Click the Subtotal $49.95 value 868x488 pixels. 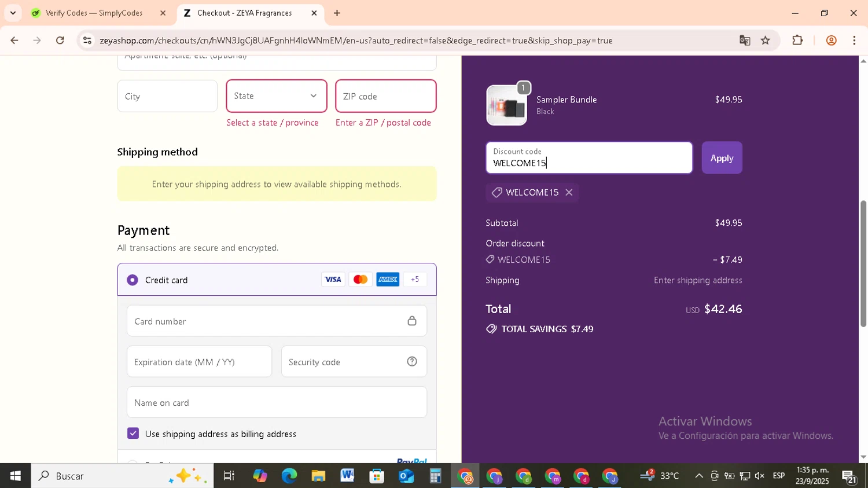coord(729,223)
